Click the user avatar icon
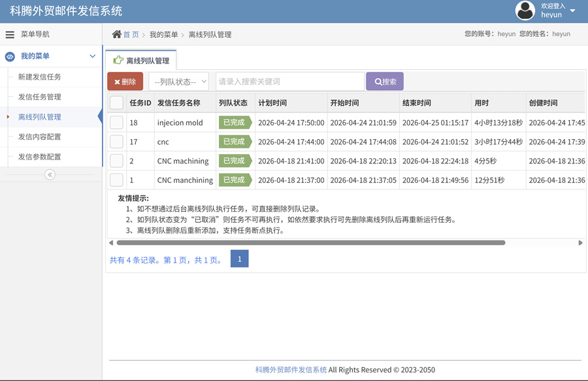The image size is (588, 381). pyautogui.click(x=525, y=10)
